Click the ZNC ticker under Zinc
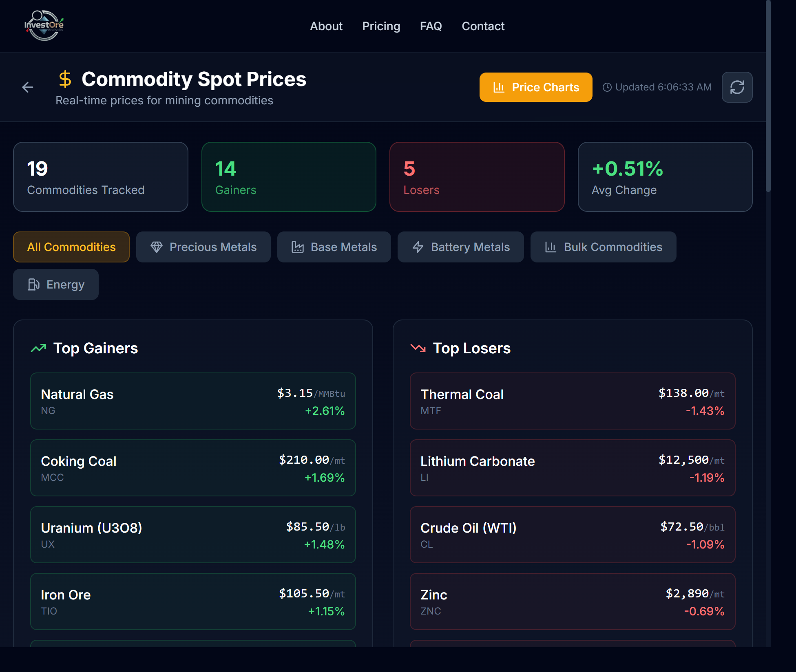This screenshot has width=796, height=672. pos(431,611)
